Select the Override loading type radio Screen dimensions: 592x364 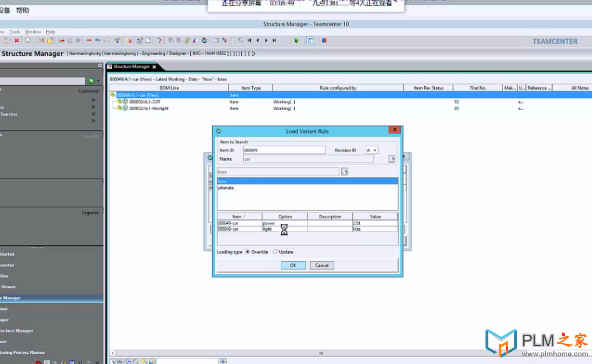(x=248, y=252)
